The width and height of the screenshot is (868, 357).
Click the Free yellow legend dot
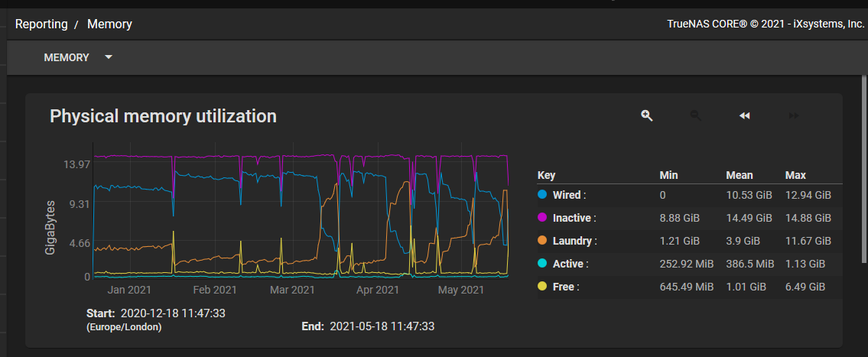coord(542,287)
